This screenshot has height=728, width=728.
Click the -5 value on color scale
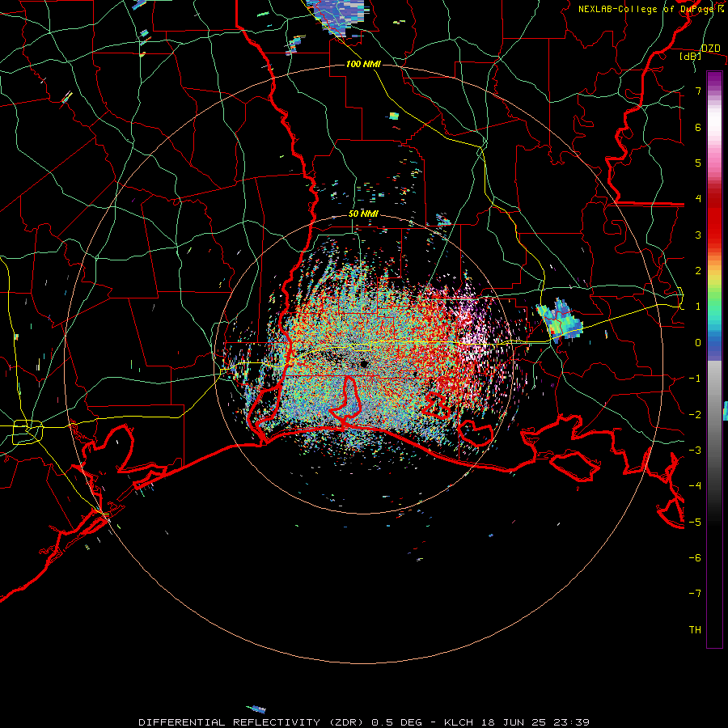coord(695,522)
